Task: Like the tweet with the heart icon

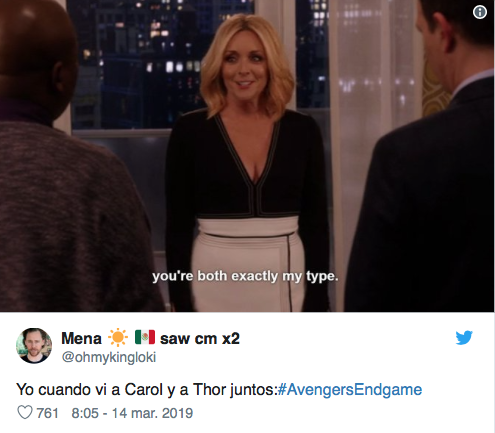Action: click(25, 413)
